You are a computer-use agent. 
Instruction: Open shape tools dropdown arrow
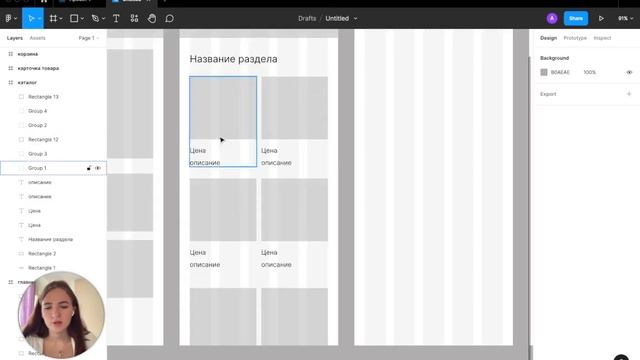82,19
